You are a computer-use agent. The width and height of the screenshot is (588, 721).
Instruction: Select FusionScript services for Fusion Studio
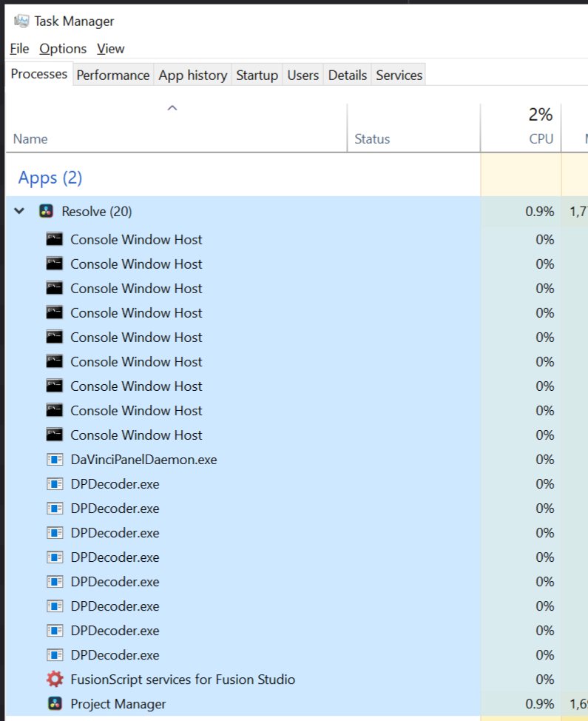pos(297,679)
